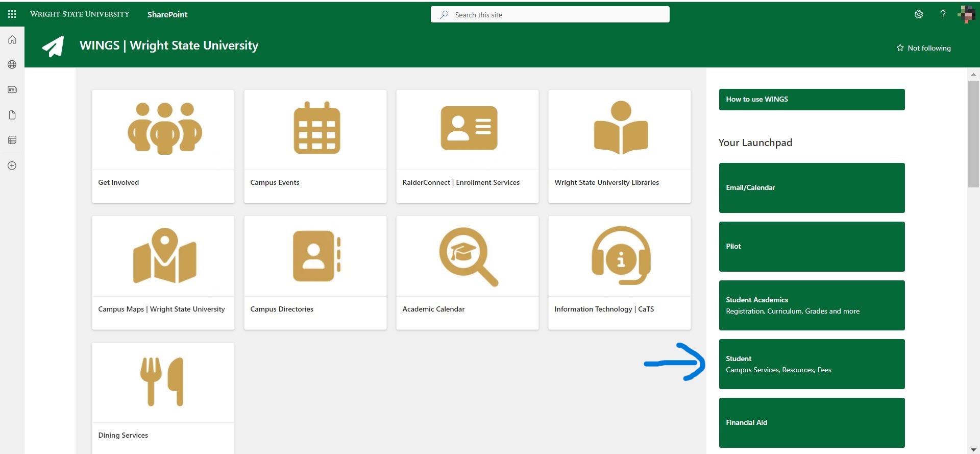Open the app launcher waffle icon
The image size is (980, 454).
click(12, 14)
